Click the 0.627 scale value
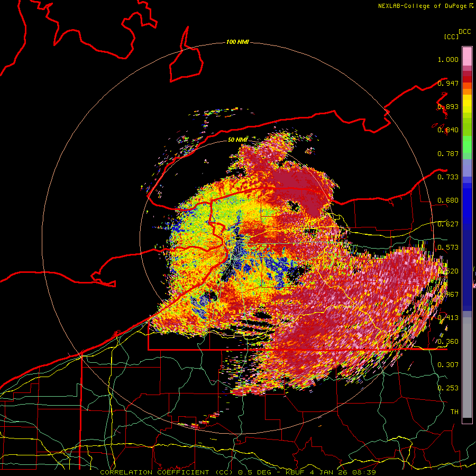 pos(448,224)
